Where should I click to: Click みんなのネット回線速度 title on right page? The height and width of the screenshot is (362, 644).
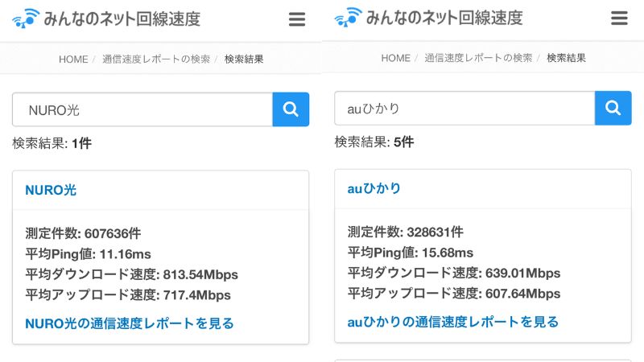[444, 18]
